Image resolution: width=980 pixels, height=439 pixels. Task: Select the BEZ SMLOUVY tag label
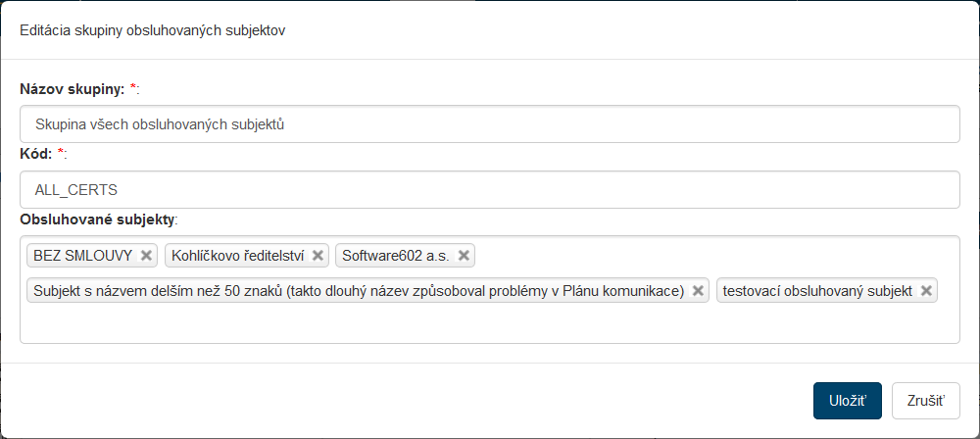tap(82, 256)
